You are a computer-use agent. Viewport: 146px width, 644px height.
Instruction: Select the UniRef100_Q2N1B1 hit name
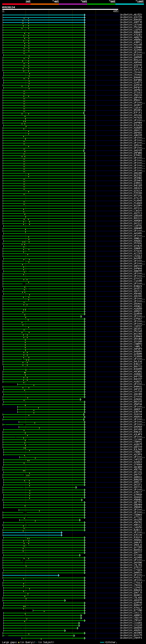(x=131, y=399)
